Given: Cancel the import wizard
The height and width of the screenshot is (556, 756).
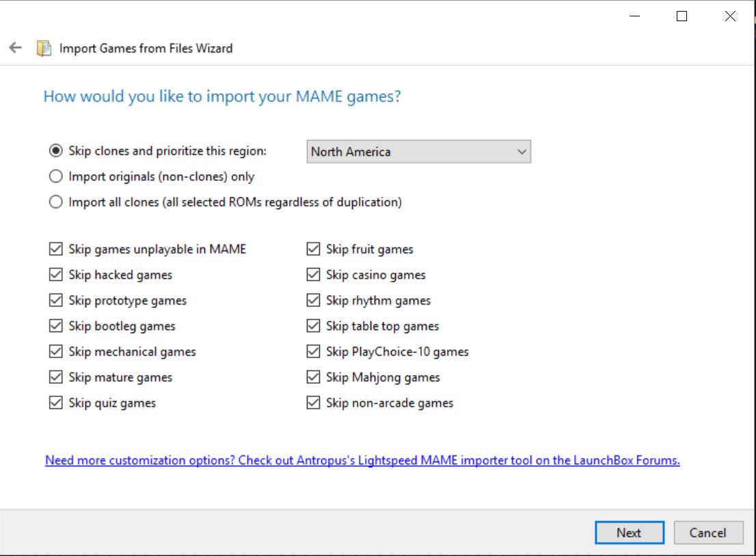Looking at the screenshot, I should point(707,532).
